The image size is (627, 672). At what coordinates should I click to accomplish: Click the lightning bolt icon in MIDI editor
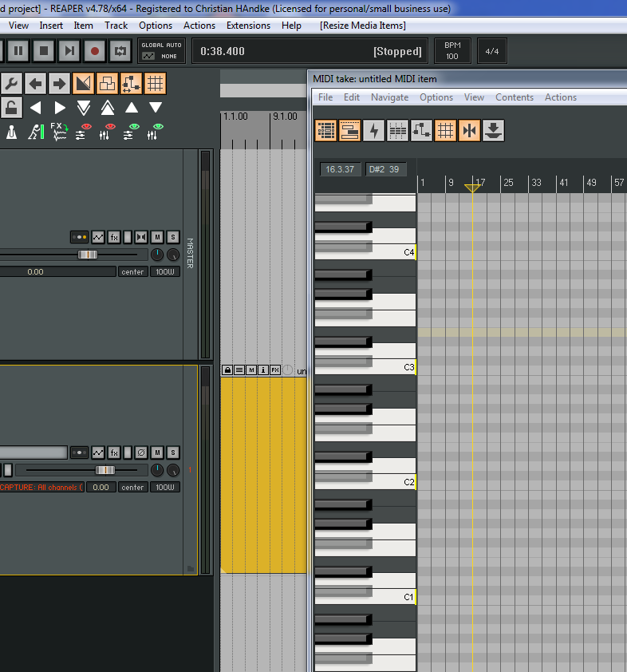pyautogui.click(x=373, y=131)
